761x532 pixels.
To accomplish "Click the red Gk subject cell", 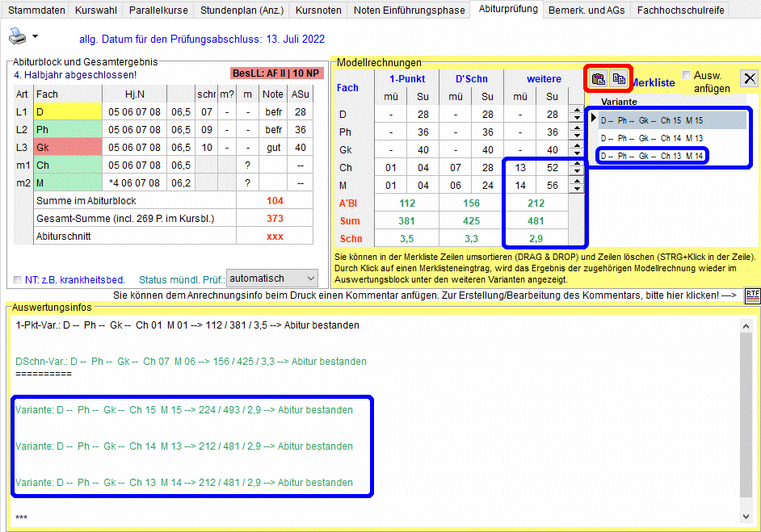I will 68,148.
